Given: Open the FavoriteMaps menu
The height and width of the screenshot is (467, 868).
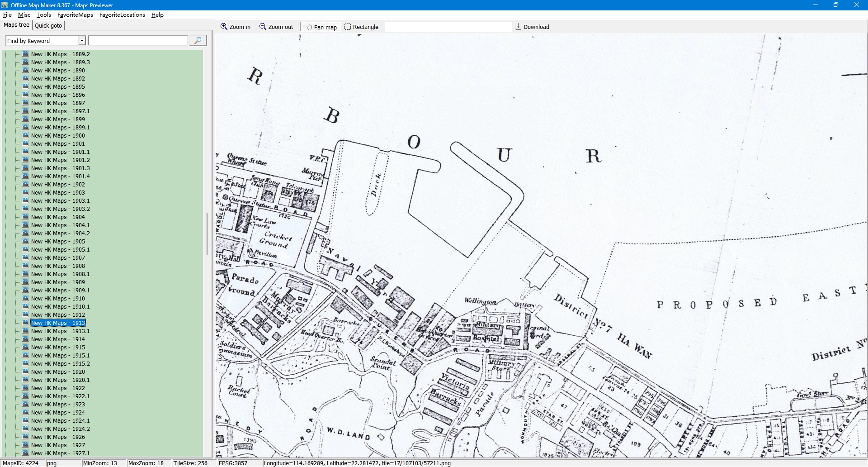Looking at the screenshot, I should [75, 15].
